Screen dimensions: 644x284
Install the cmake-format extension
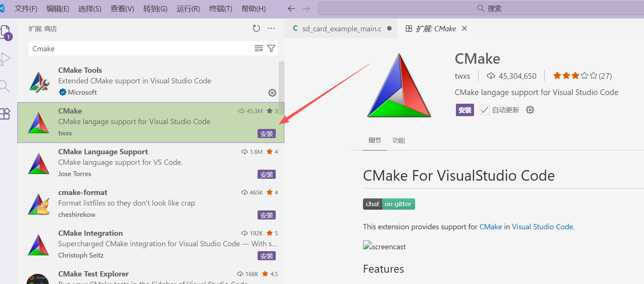[x=267, y=215]
